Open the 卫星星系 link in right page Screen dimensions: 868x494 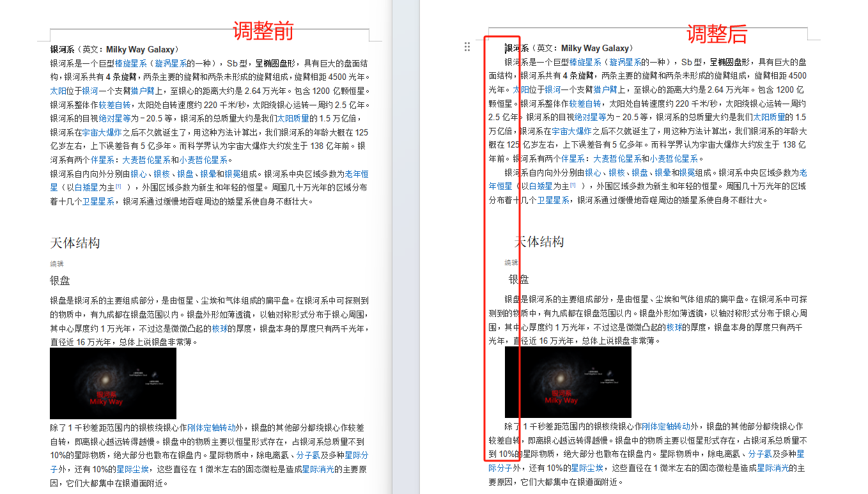point(553,200)
